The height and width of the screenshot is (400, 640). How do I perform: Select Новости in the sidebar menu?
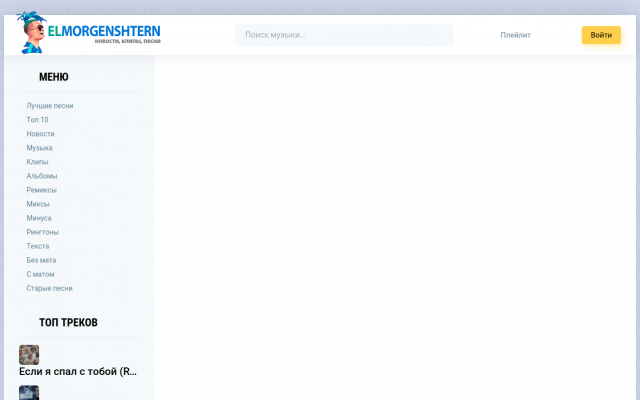[40, 134]
